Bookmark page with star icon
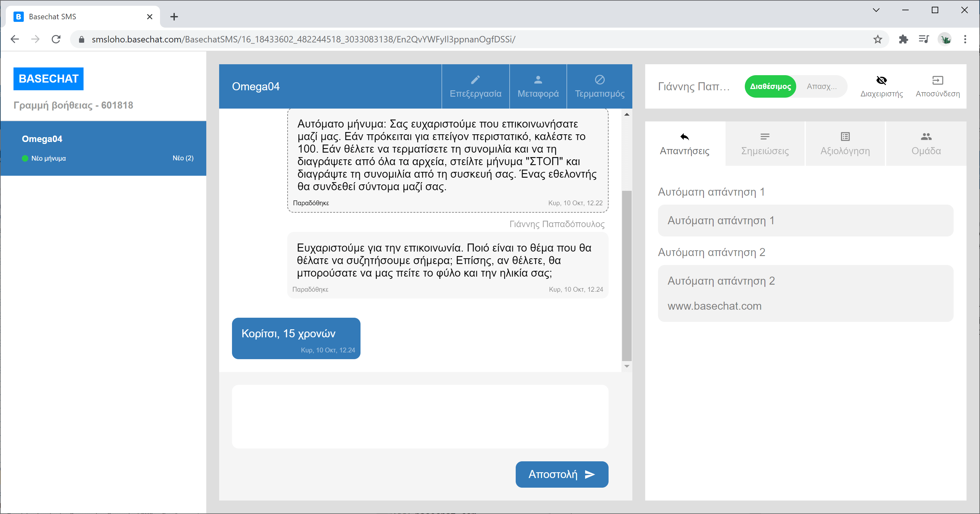 click(x=878, y=39)
